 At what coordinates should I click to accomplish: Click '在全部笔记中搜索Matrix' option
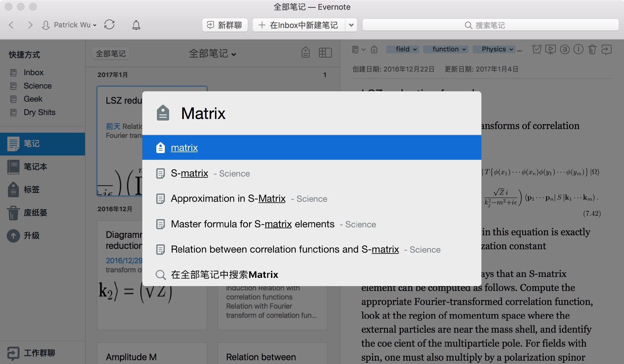click(x=225, y=274)
